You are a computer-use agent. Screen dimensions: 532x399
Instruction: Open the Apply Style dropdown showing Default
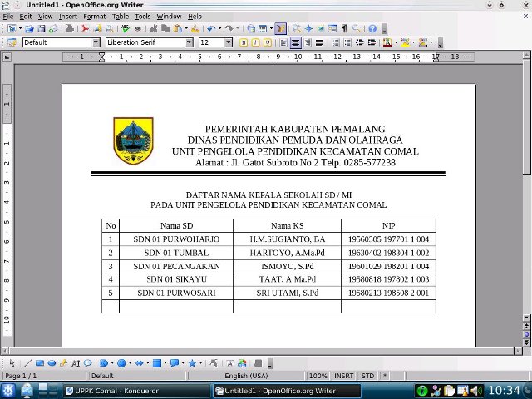[x=96, y=42]
